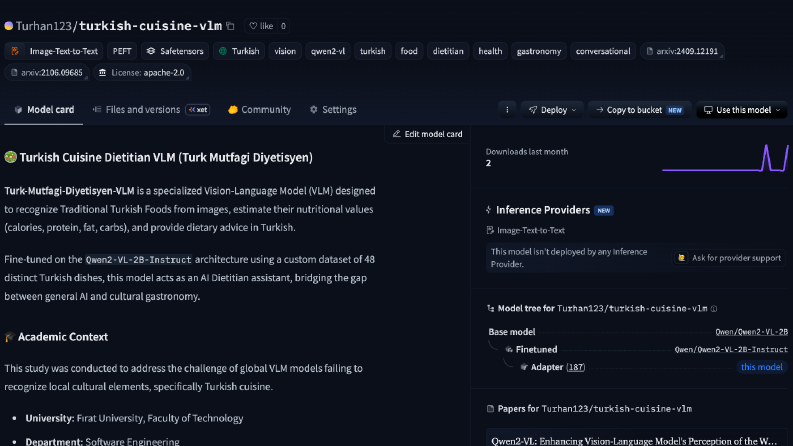
Task: Click the University: Firat University bullet
Action: tap(134, 418)
